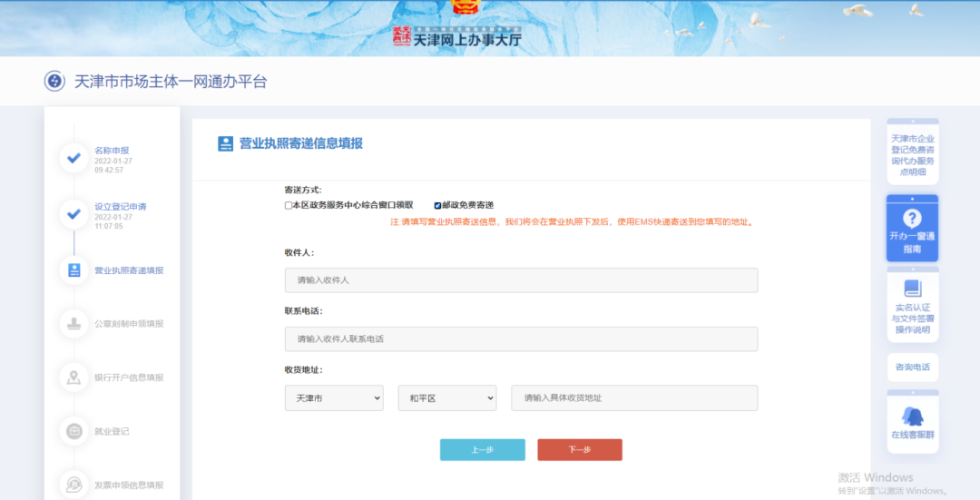The image size is (980, 500).
Task: Select 营业执照寄递填报 step label
Action: click(x=130, y=270)
